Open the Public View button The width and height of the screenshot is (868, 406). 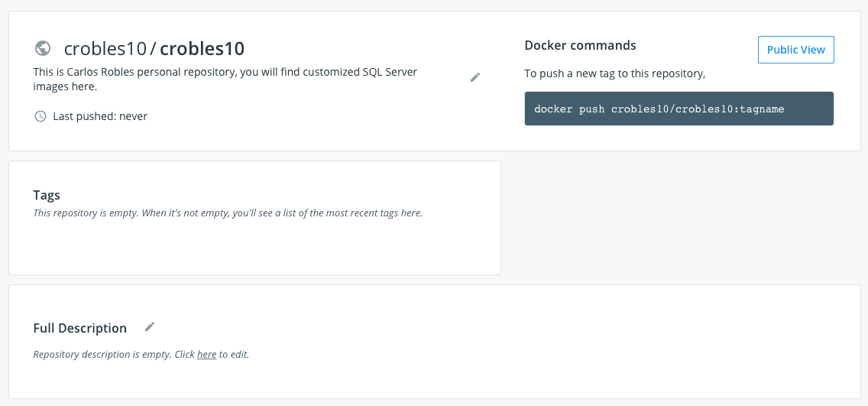795,50
